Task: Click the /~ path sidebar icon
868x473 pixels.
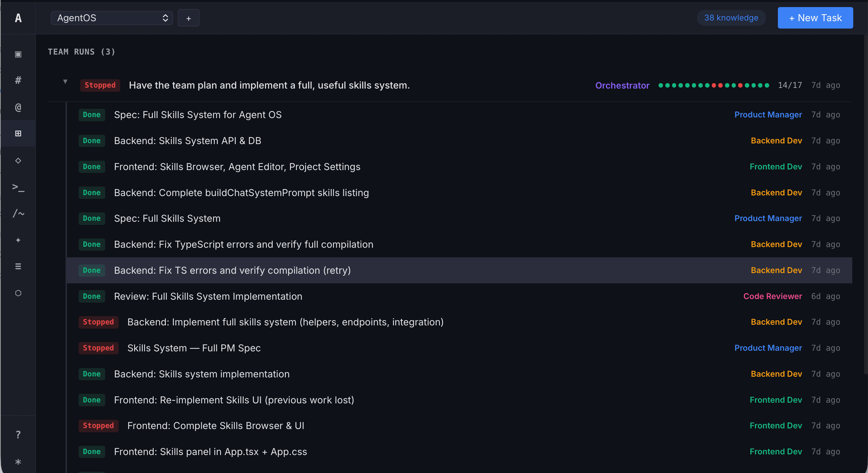Action: [18, 213]
